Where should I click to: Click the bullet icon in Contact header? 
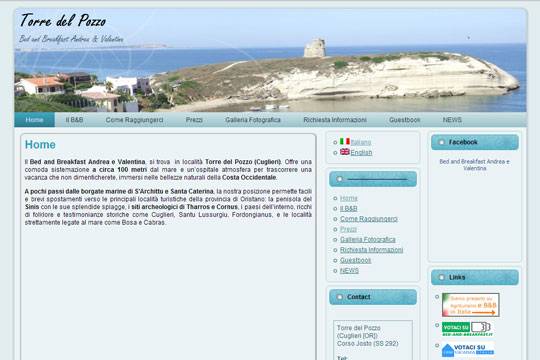339,297
